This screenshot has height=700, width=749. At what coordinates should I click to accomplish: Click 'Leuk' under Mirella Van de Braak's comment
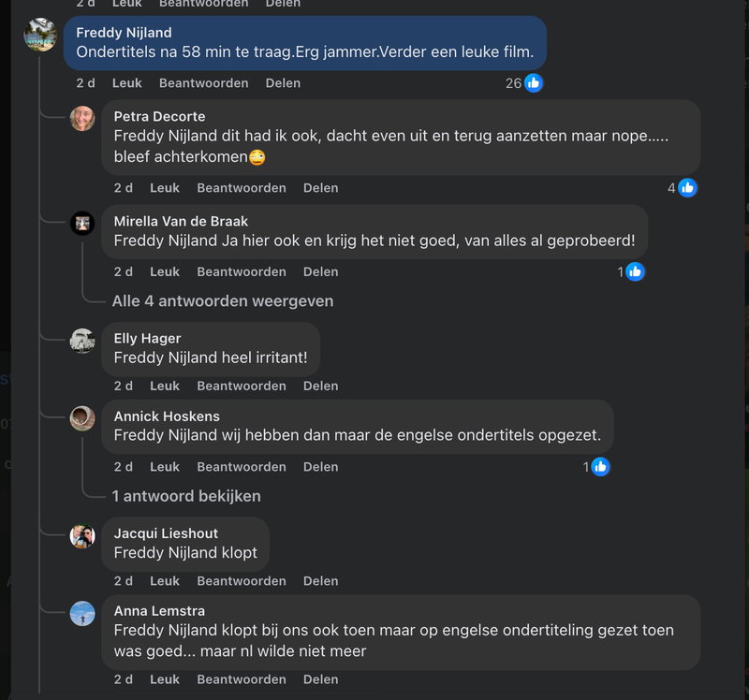(165, 271)
